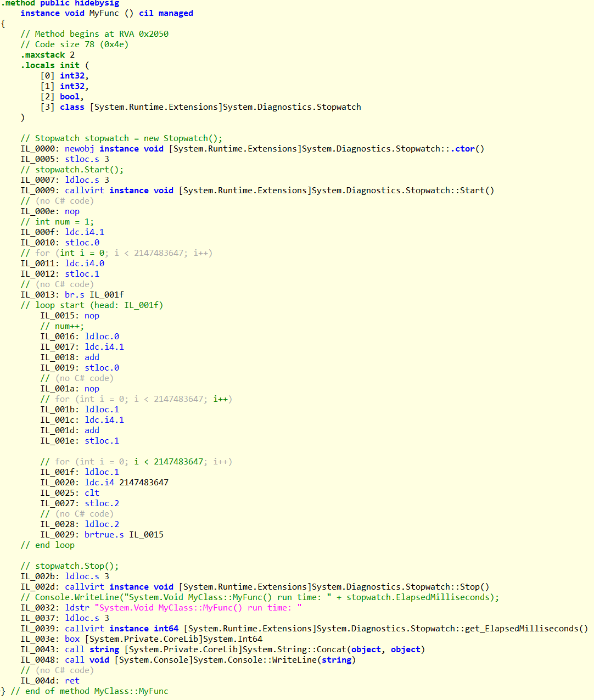Select the 'IL_0027: stloc.2' instruction

(x=80, y=503)
